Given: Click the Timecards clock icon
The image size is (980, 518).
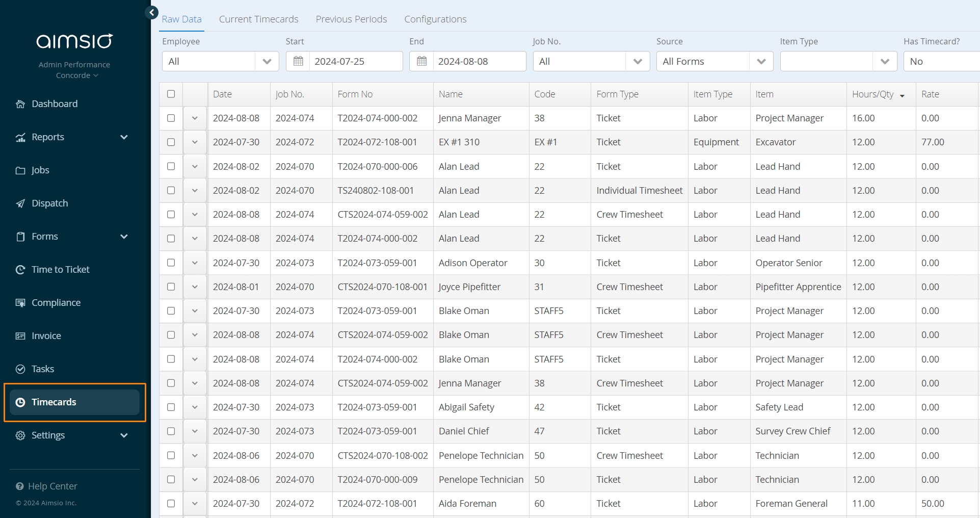Looking at the screenshot, I should pyautogui.click(x=20, y=402).
